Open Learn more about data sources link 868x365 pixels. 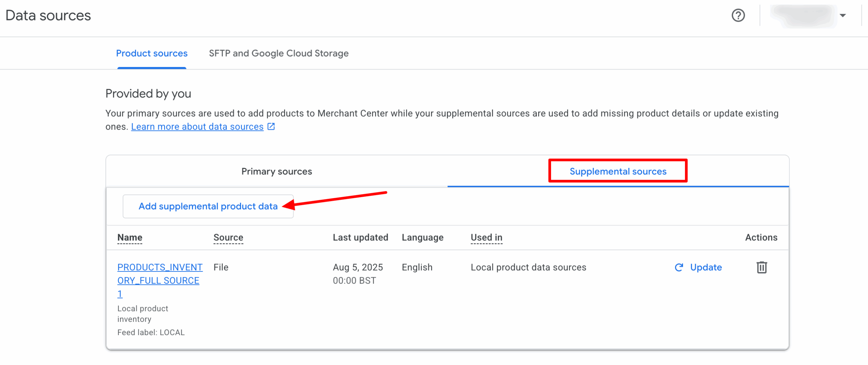197,127
